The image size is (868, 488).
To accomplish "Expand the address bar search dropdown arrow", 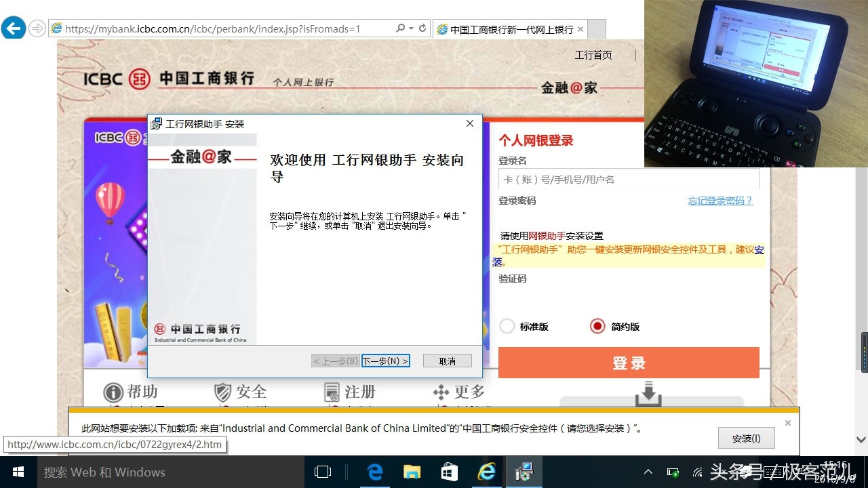I will point(411,28).
